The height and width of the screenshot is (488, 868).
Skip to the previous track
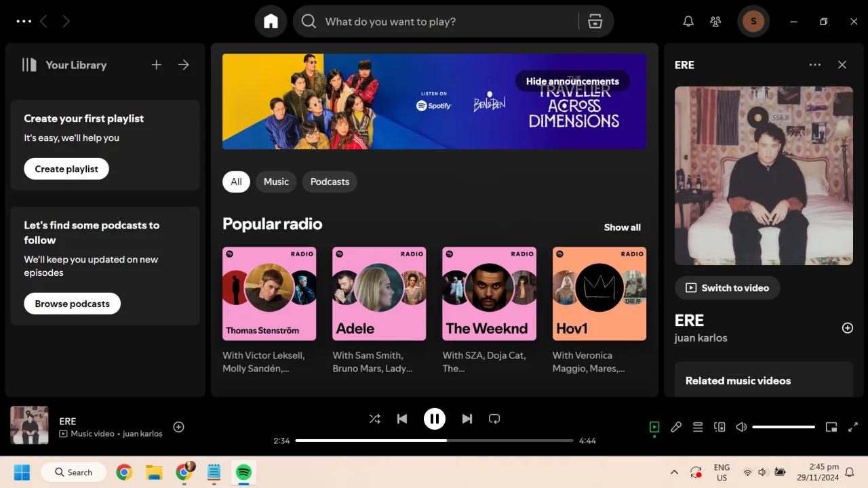[402, 419]
